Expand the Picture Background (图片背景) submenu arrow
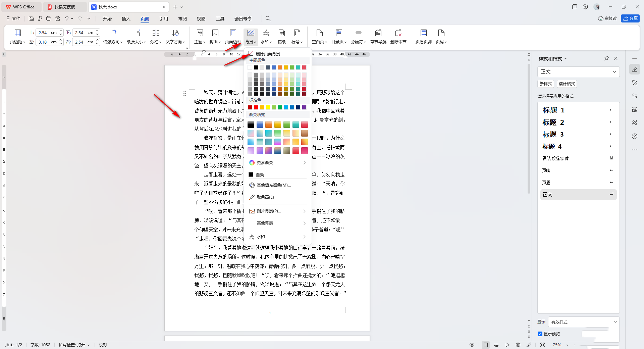 (304, 211)
